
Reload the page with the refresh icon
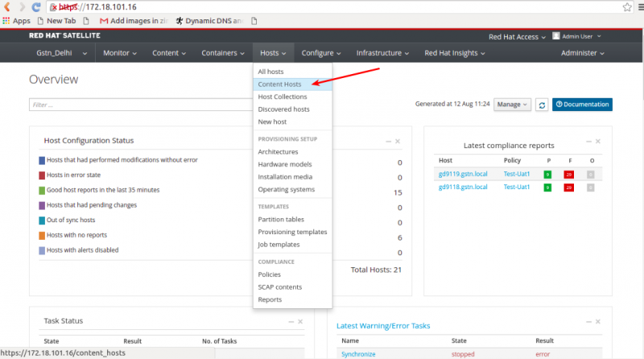tap(36, 7)
